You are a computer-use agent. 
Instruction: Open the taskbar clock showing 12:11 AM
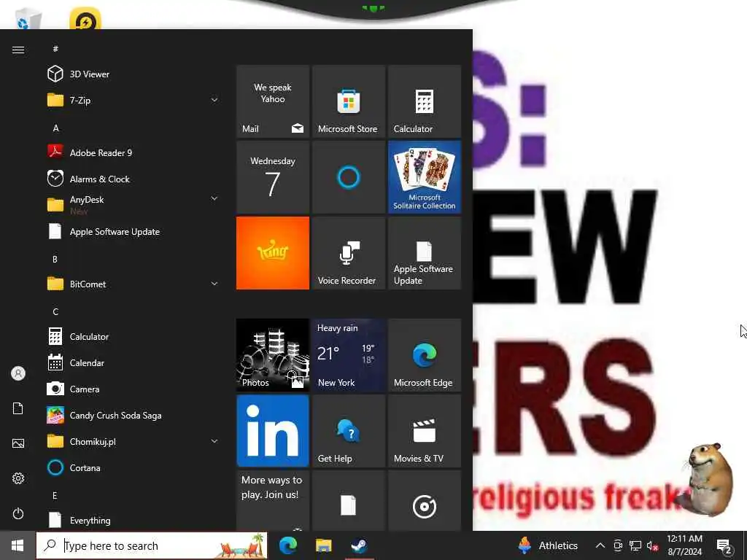click(684, 545)
